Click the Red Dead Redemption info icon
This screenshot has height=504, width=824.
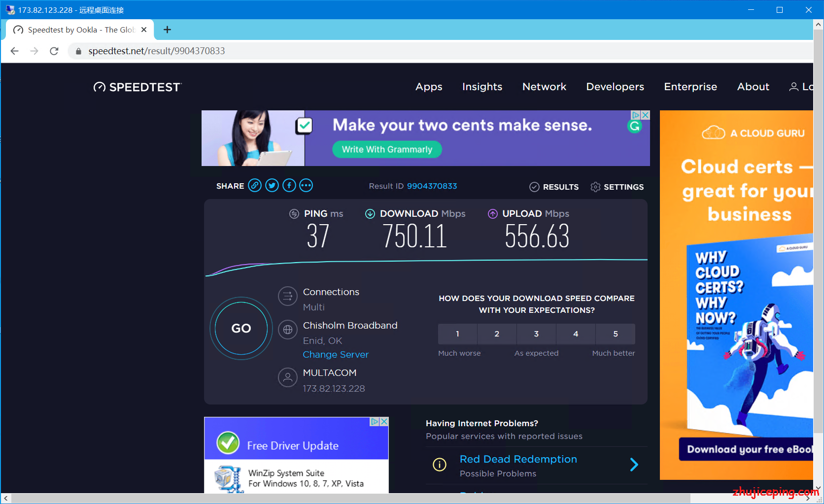(440, 465)
